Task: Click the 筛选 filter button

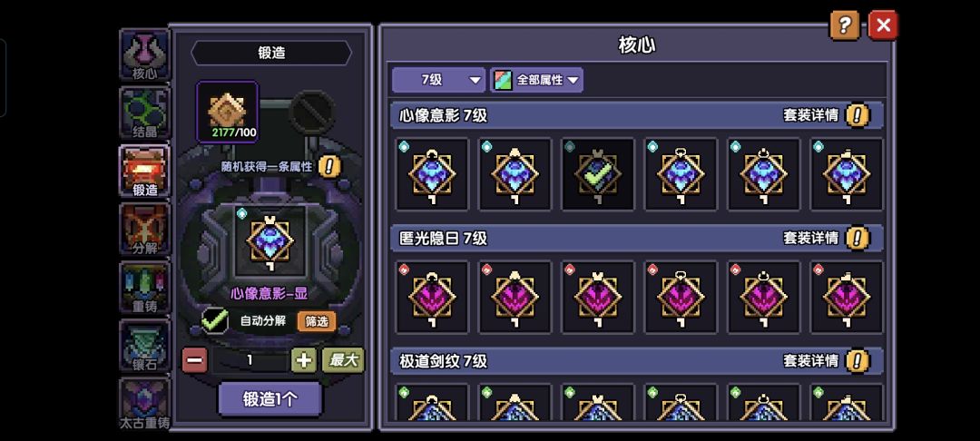Action: click(x=317, y=322)
